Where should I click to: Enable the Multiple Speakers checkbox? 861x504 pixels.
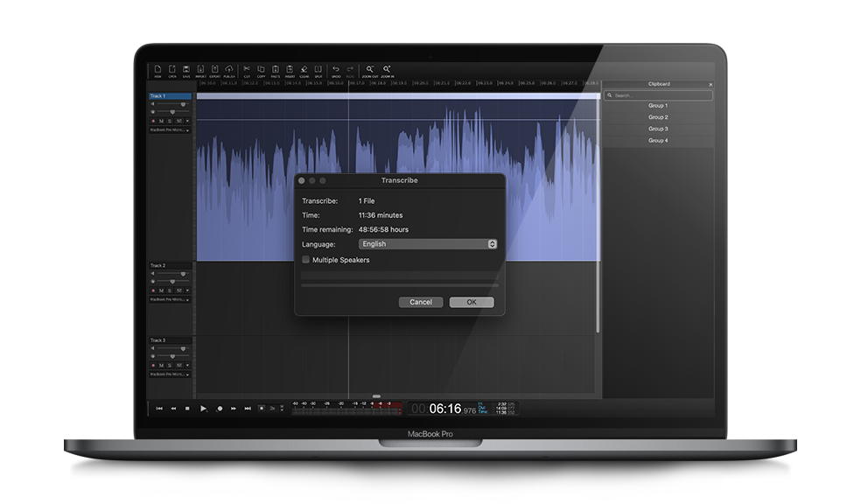tap(306, 260)
